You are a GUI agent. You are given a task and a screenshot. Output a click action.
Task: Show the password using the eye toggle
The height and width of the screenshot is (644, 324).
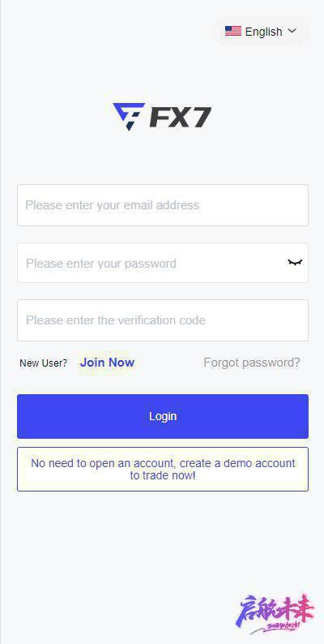(x=295, y=262)
